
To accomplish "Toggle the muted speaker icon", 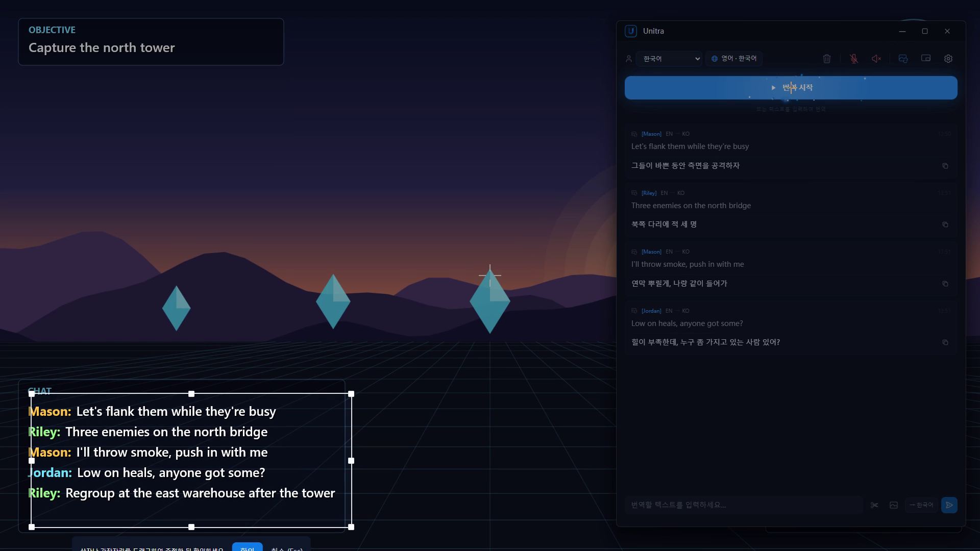I will [876, 59].
